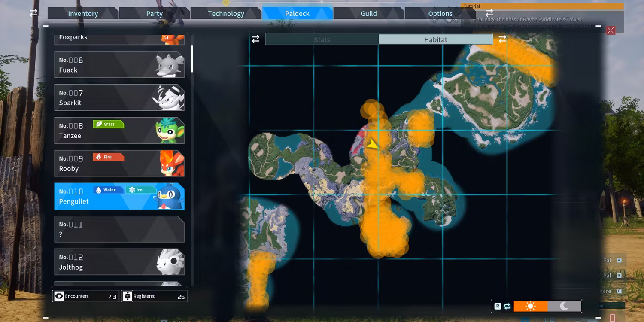Select No.010 Pengullet entry
This screenshot has width=644, height=322.
click(x=119, y=196)
